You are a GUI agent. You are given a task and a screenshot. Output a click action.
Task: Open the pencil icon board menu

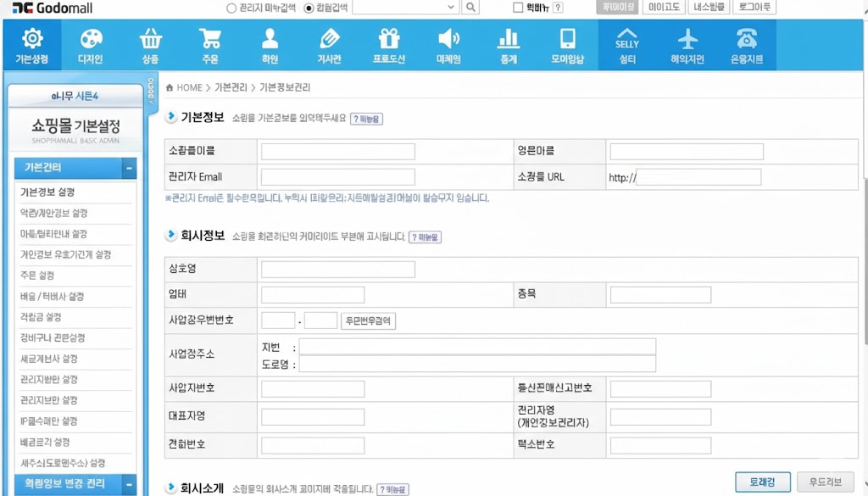pos(329,46)
